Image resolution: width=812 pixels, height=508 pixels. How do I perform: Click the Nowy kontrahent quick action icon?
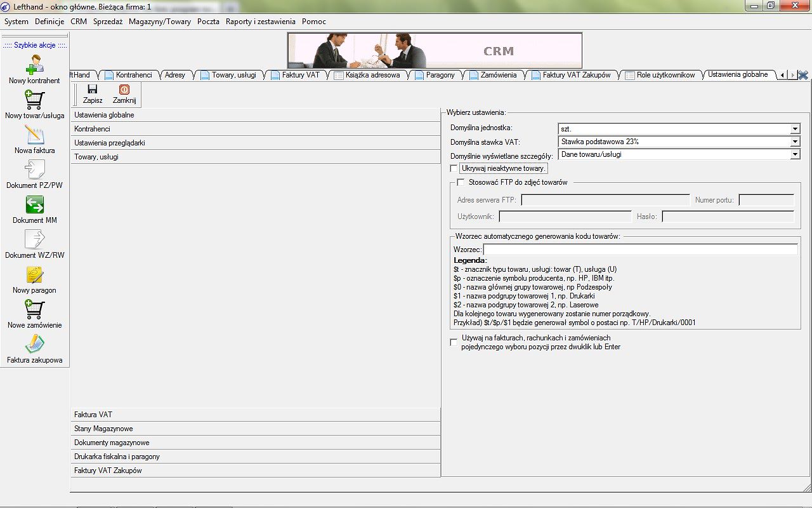tap(34, 65)
